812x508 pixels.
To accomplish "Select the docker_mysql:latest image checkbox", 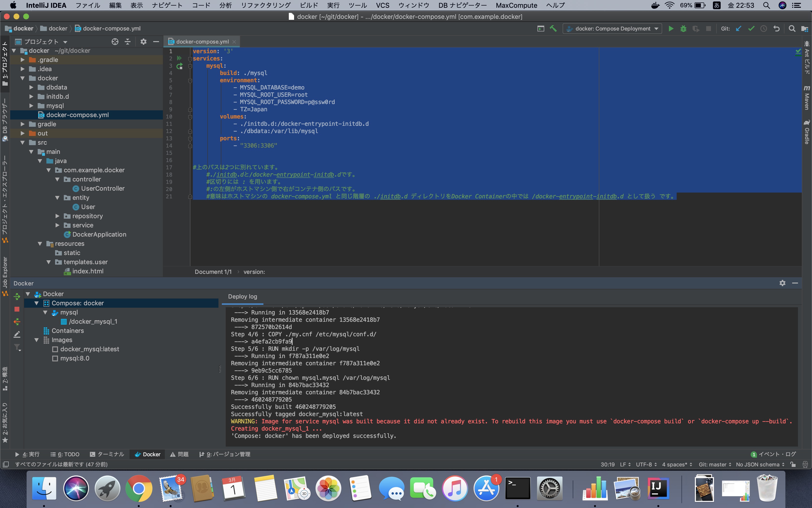I will click(x=55, y=349).
